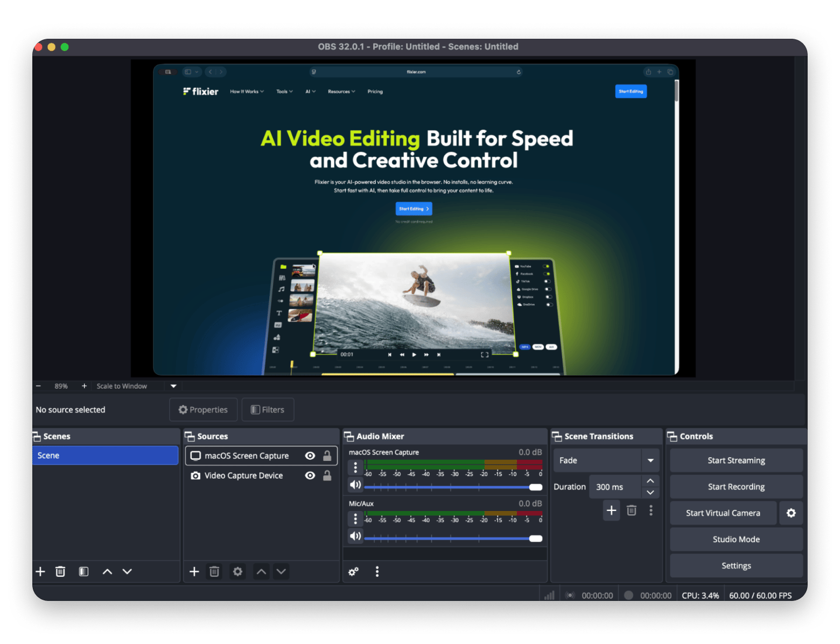Add a new scene transition
840x644 pixels.
pyautogui.click(x=611, y=510)
